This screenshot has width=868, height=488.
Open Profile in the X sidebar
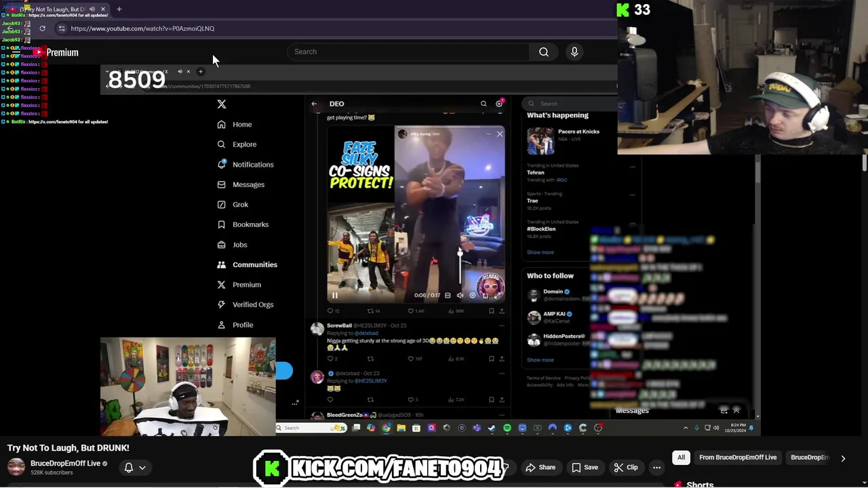pos(235,325)
